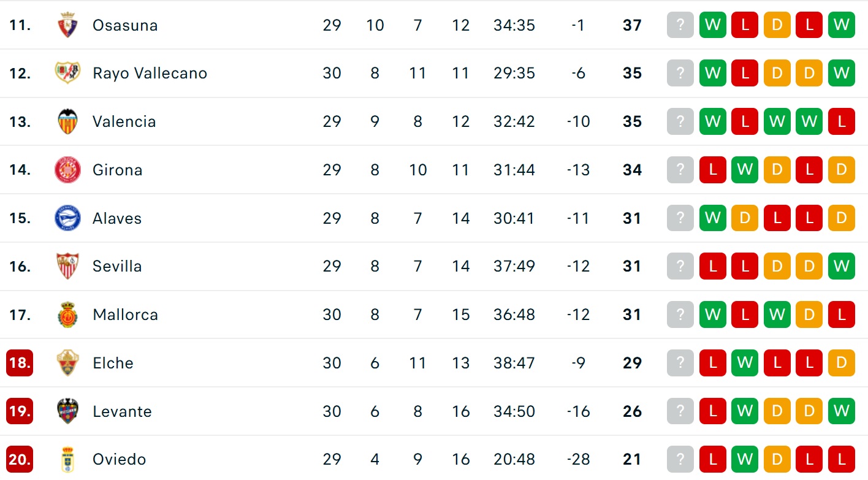Click the Rayo Vallecano club crest

[67, 74]
